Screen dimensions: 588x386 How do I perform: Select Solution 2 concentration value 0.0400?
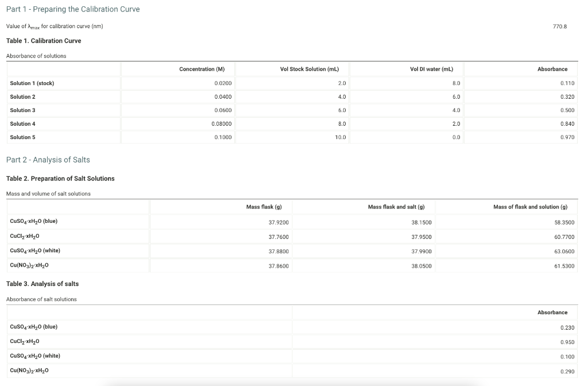tap(223, 96)
